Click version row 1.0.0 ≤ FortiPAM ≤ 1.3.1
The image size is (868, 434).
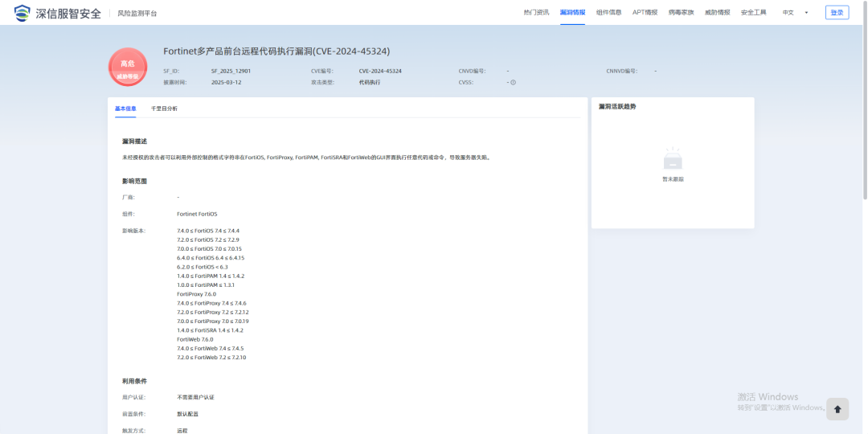[206, 285]
